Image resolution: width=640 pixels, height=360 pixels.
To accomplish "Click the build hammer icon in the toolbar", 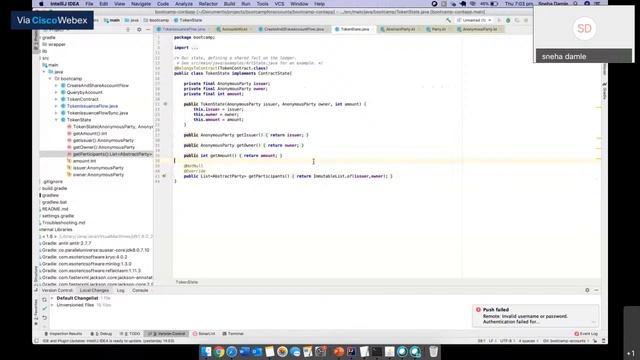I will (x=449, y=20).
